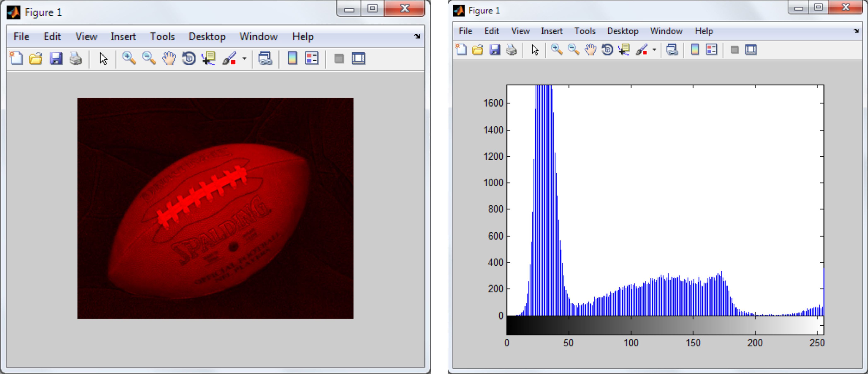Toggle Insert Colorbar in left figure
The image size is (868, 374).
(x=292, y=59)
